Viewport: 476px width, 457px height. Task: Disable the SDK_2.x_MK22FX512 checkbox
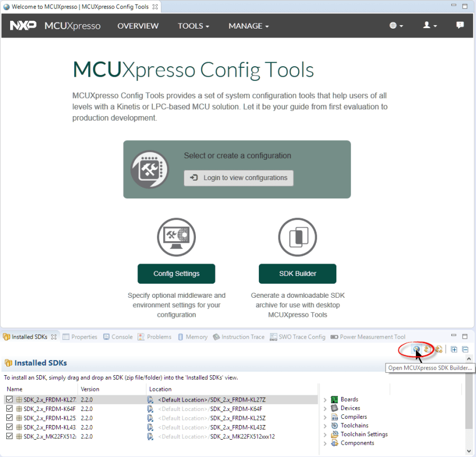pyautogui.click(x=10, y=436)
